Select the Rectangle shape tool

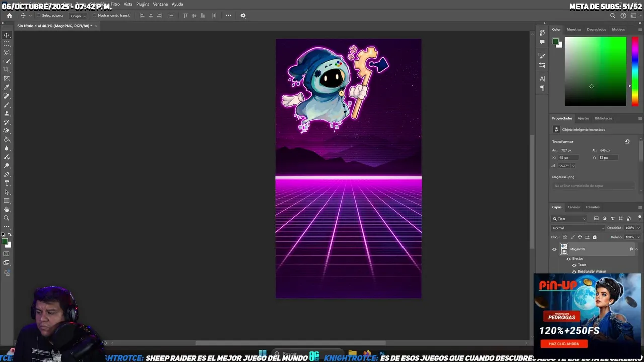pos(7,201)
